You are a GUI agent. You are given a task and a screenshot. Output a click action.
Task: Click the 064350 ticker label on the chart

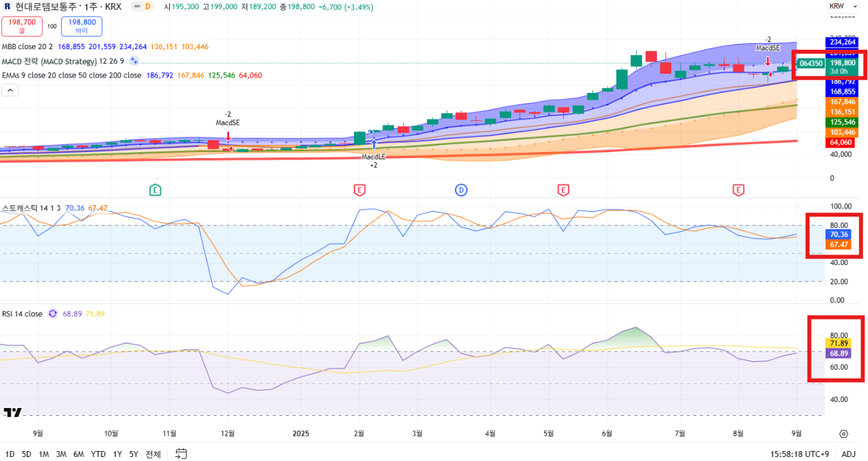click(811, 63)
